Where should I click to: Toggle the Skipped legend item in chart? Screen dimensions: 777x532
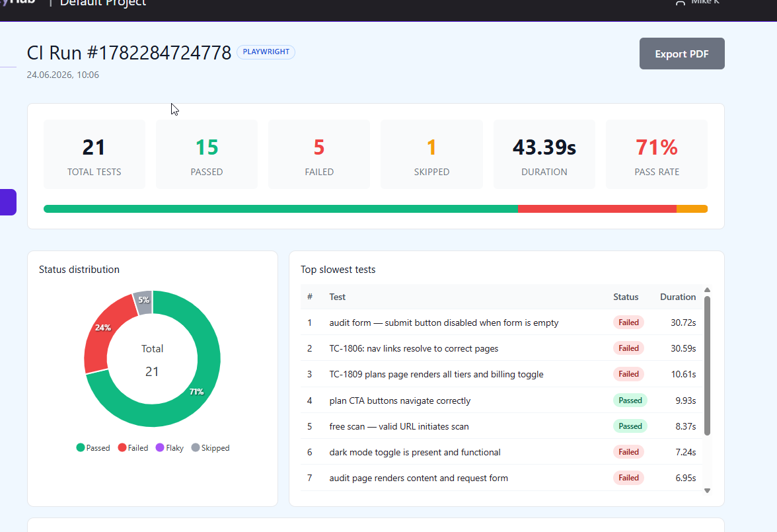pyautogui.click(x=211, y=447)
